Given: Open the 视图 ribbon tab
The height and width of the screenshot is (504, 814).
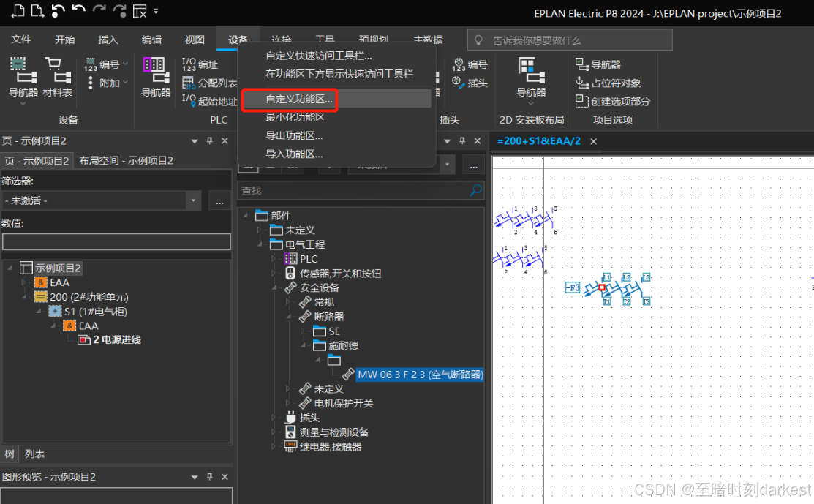Looking at the screenshot, I should click(195, 40).
